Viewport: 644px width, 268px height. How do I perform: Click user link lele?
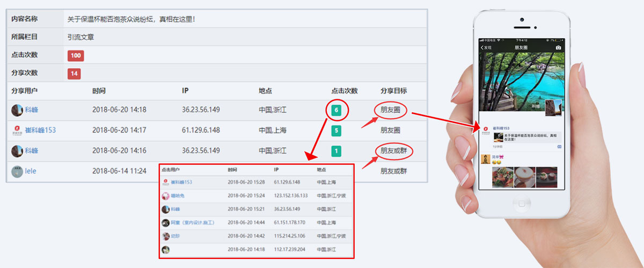click(31, 171)
